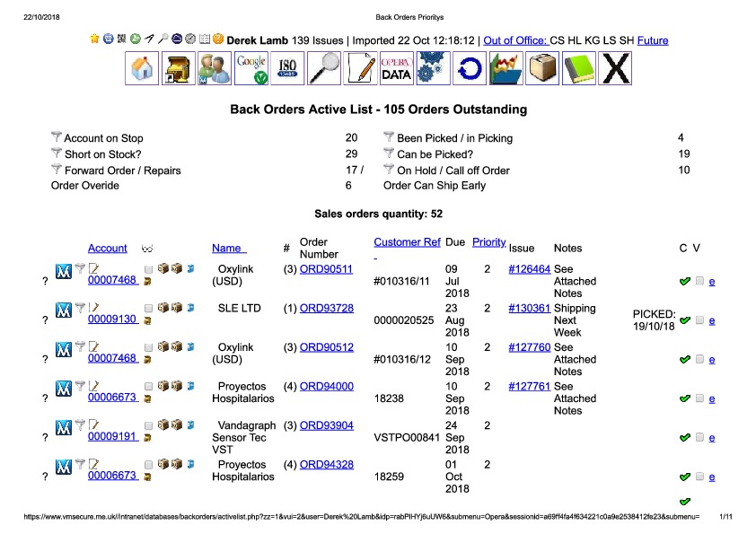This screenshot has height=534, width=756.
Task: Tick the checkbox in the SLE LTD row
Action: [149, 308]
